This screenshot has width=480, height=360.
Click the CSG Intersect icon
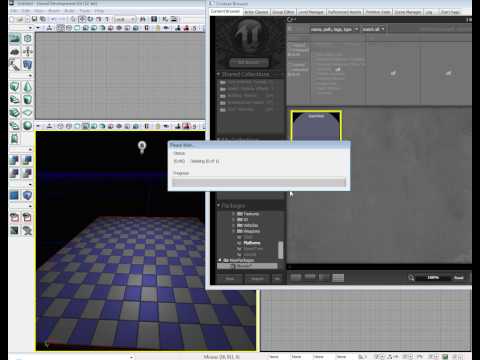(x=15, y=174)
